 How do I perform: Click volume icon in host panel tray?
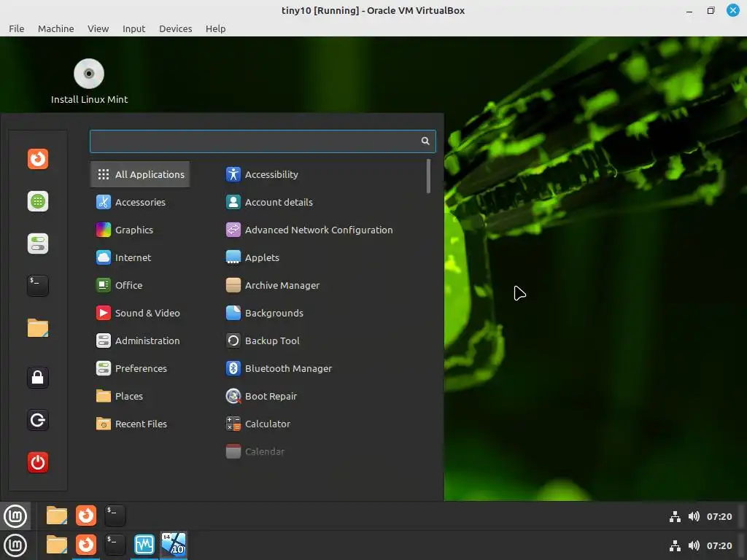[694, 545]
